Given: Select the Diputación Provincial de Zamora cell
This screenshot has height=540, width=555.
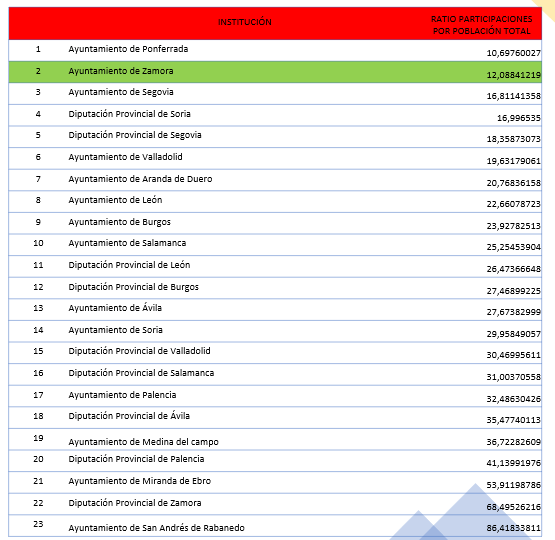Looking at the screenshot, I should click(135, 503).
